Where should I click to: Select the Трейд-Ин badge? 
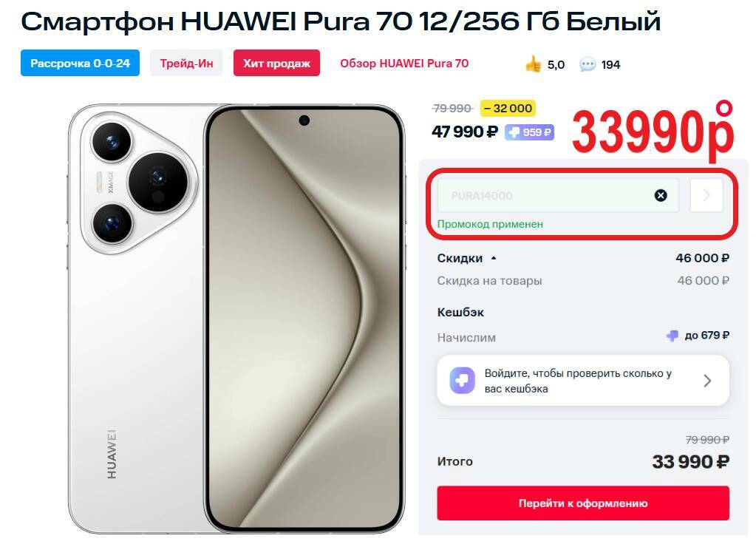point(186,63)
